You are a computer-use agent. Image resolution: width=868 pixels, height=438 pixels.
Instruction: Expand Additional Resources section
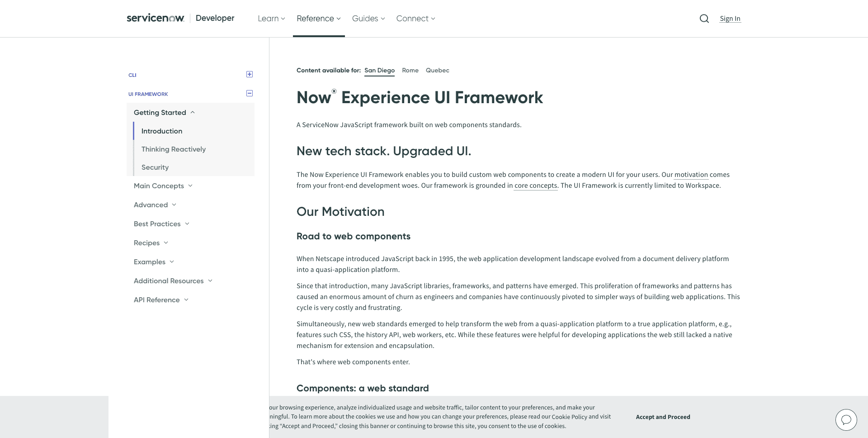point(173,281)
